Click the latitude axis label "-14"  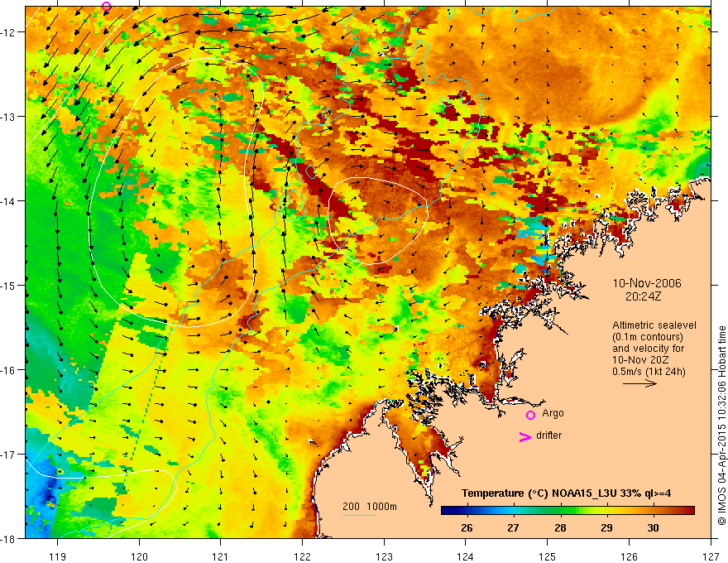click(8, 201)
